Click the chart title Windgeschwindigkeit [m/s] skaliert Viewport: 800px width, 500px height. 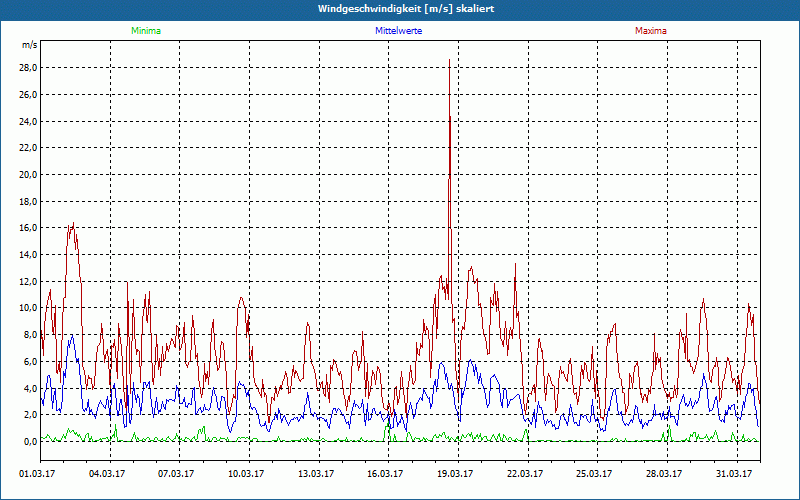pyautogui.click(x=406, y=9)
